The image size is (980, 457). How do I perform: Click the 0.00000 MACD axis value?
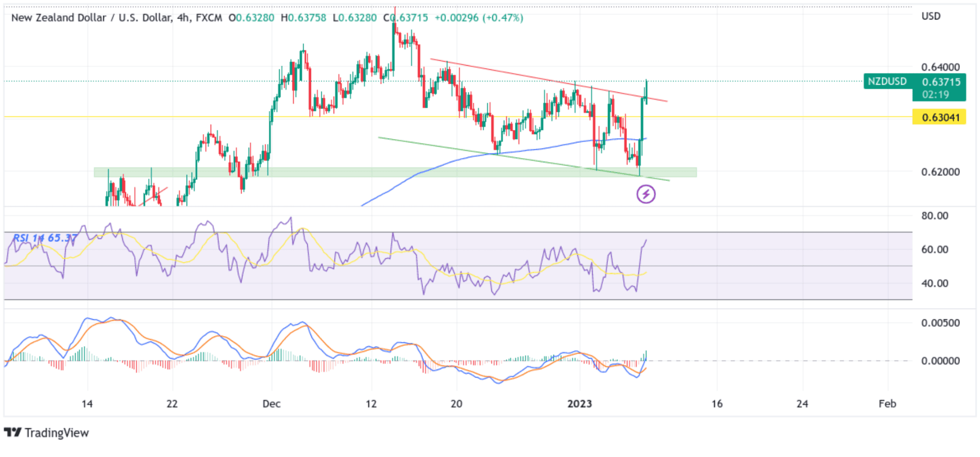pyautogui.click(x=940, y=361)
